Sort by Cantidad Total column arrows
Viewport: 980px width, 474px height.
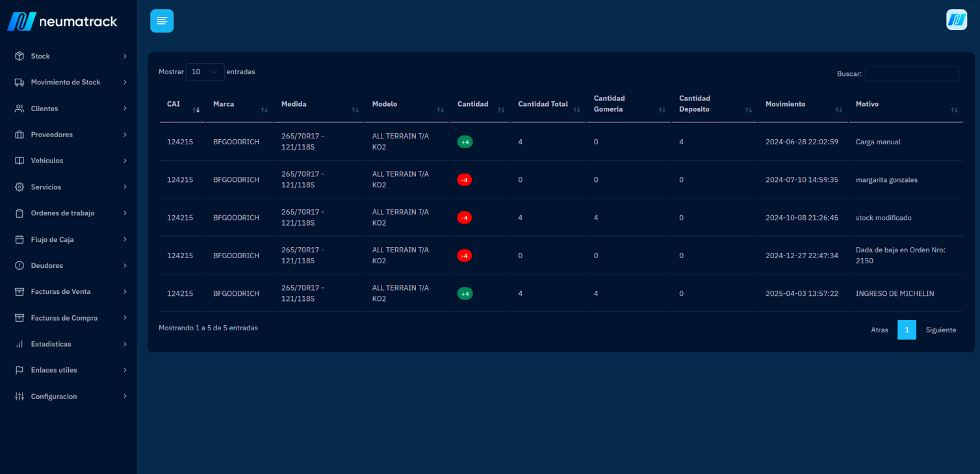click(577, 110)
